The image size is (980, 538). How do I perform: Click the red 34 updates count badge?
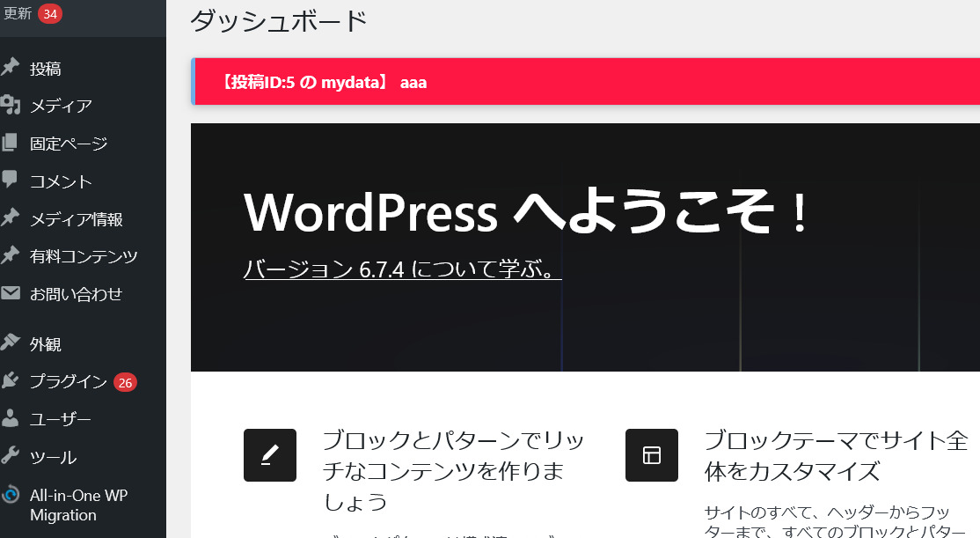pyautogui.click(x=50, y=13)
